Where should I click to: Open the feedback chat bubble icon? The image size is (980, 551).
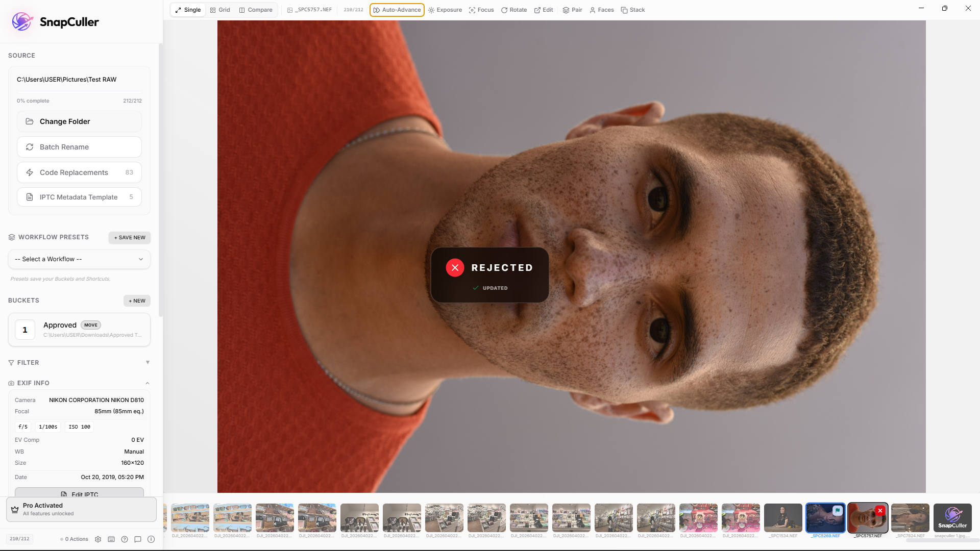(138, 539)
